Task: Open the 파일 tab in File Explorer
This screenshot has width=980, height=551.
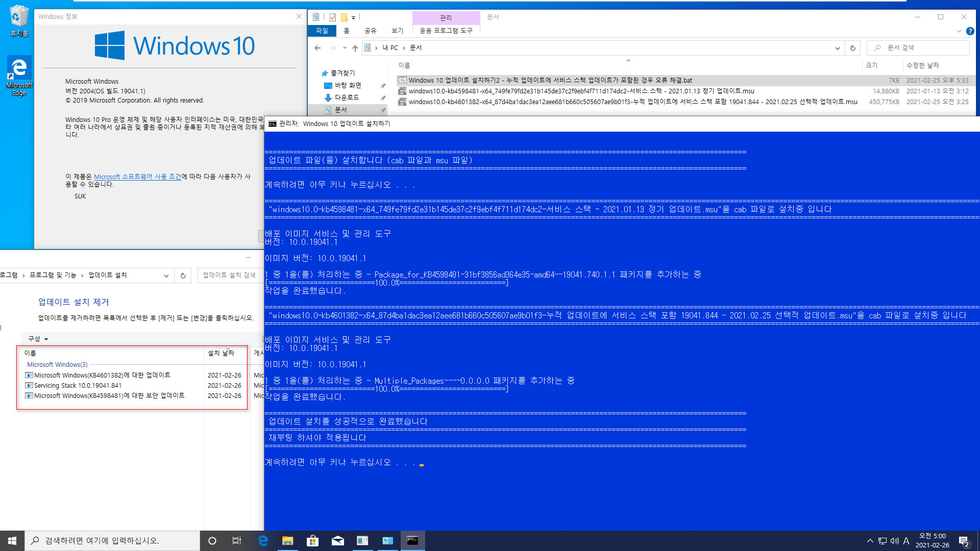Action: 322,31
